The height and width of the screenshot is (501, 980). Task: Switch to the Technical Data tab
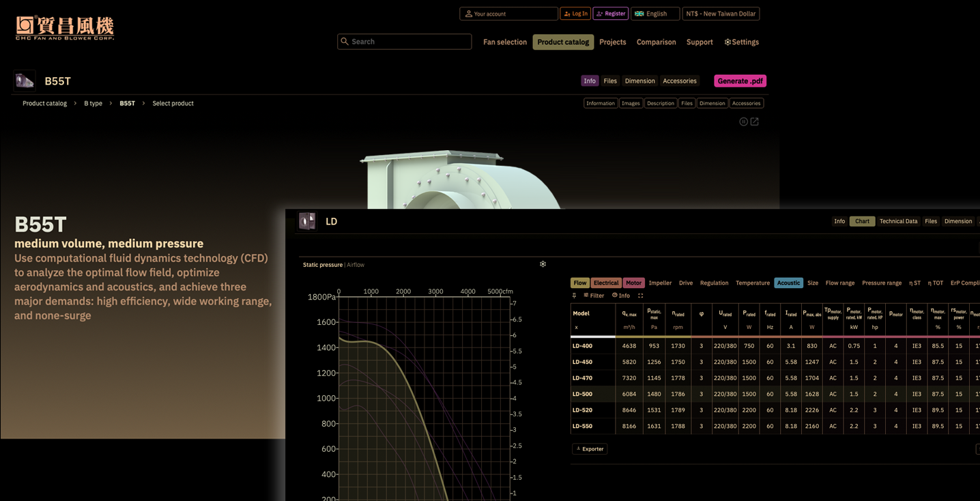(x=898, y=221)
